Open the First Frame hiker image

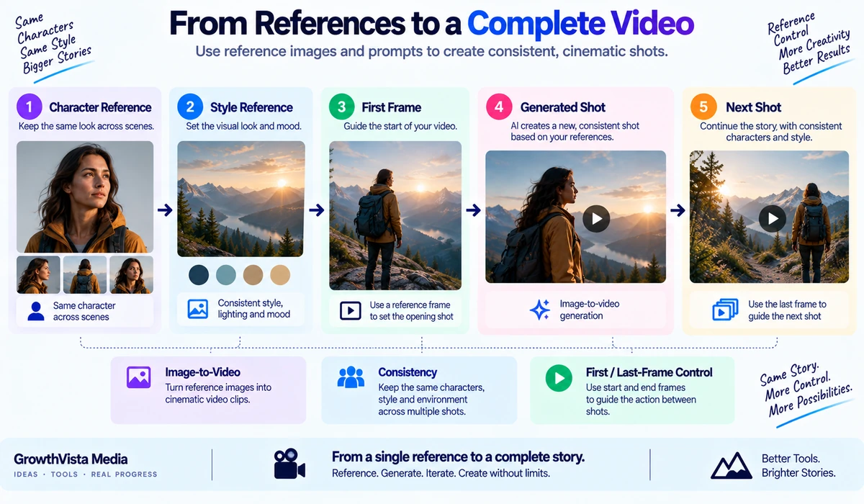[395, 215]
